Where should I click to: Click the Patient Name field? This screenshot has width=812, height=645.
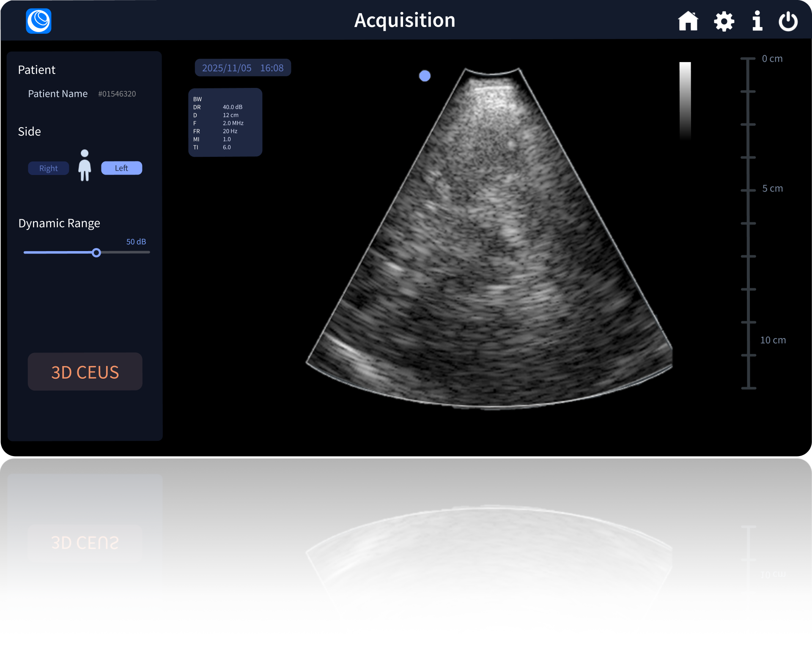coord(58,94)
